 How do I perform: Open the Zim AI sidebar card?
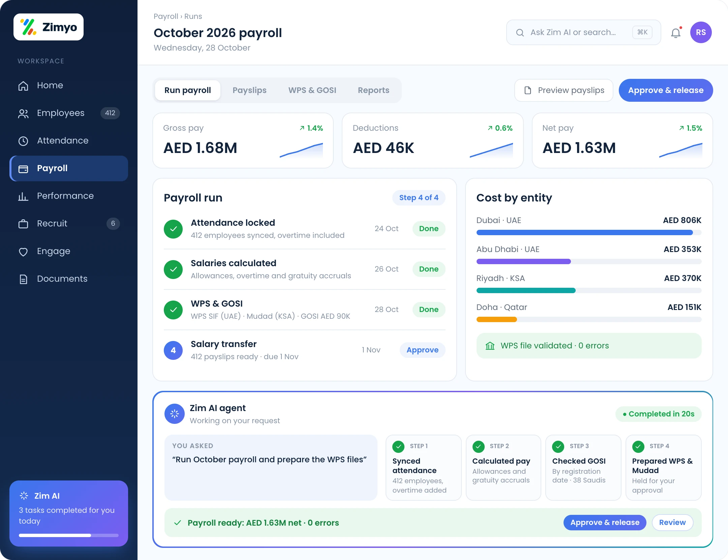(x=69, y=514)
